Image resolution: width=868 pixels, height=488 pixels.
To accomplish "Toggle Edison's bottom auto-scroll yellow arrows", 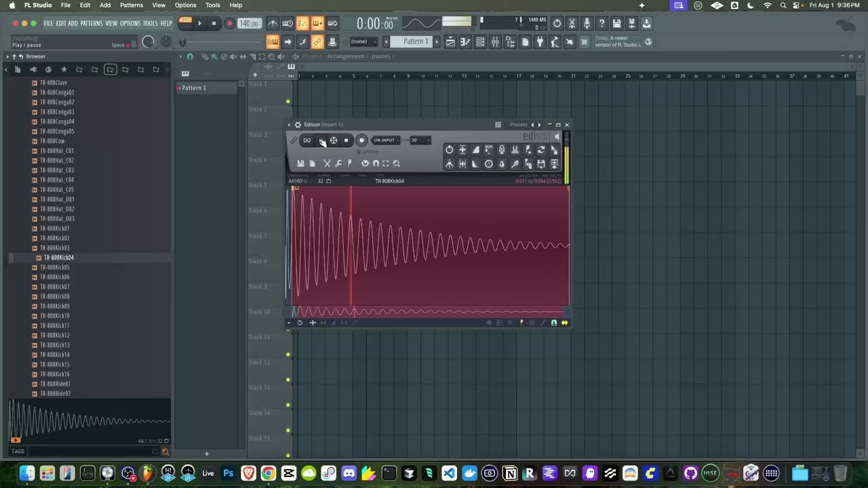I will coord(564,323).
